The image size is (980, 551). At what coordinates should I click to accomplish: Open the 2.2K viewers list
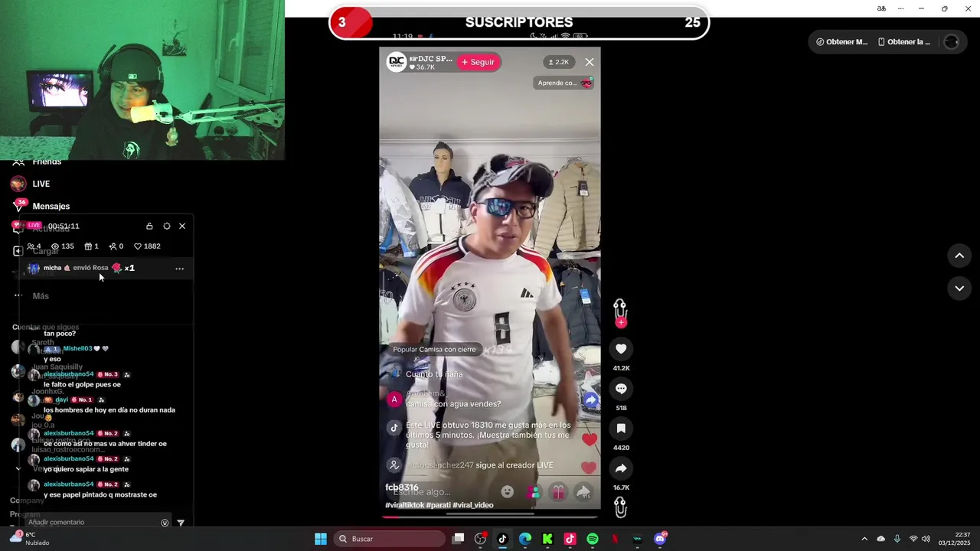[557, 62]
